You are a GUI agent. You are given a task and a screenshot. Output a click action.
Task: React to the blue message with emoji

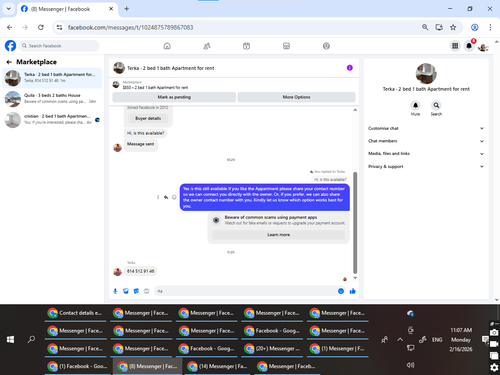click(x=174, y=197)
